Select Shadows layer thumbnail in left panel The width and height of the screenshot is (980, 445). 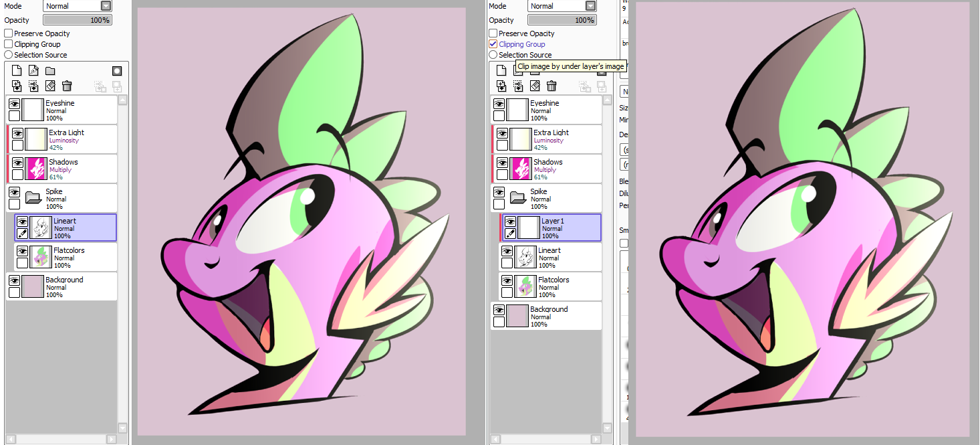pyautogui.click(x=36, y=169)
